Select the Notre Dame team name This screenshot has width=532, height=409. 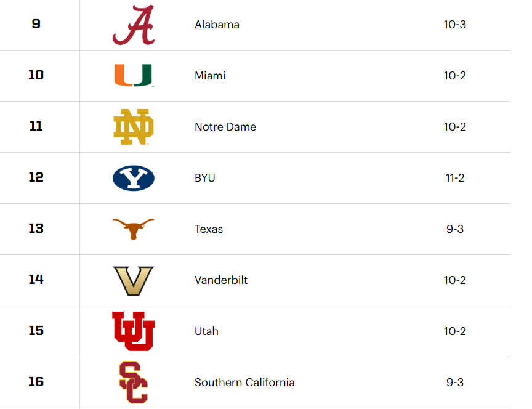click(225, 127)
